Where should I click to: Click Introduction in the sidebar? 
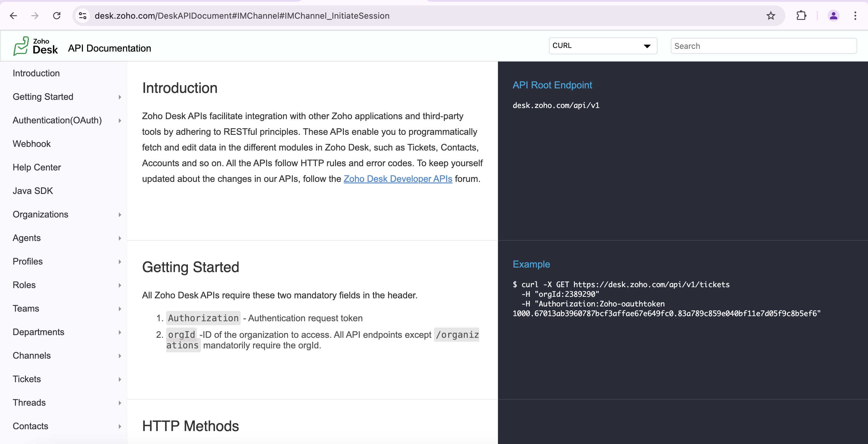(36, 73)
